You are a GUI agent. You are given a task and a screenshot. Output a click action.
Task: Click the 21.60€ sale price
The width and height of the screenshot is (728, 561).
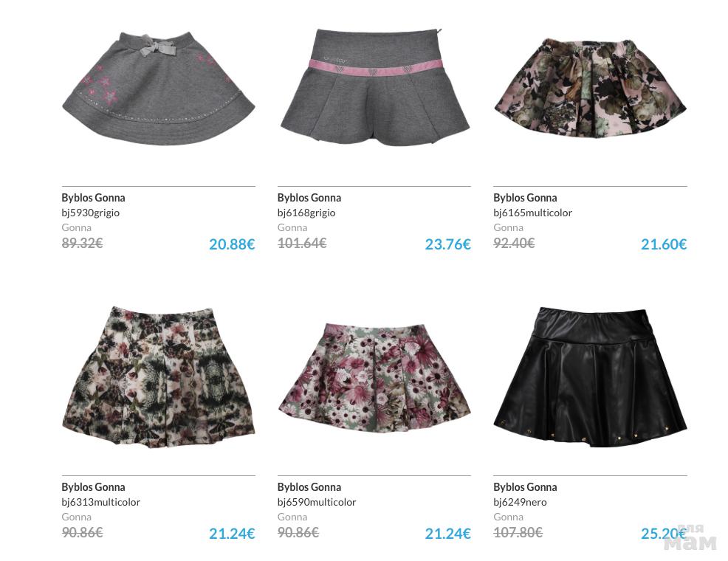664,244
